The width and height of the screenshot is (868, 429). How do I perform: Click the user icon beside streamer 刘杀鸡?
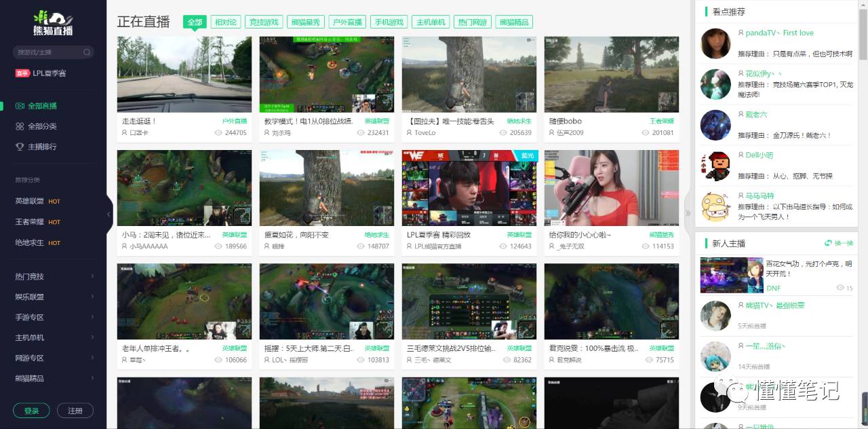[x=267, y=133]
